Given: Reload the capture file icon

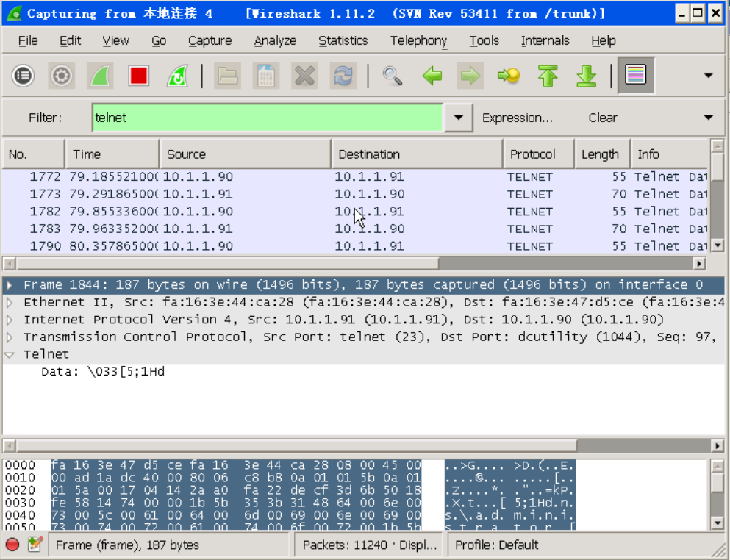Looking at the screenshot, I should (x=343, y=76).
